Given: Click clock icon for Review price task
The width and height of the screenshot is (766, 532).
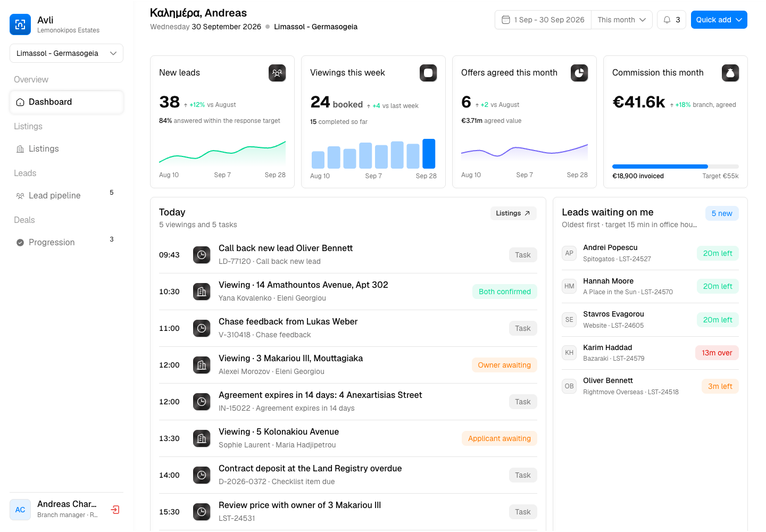Looking at the screenshot, I should pyautogui.click(x=202, y=512).
